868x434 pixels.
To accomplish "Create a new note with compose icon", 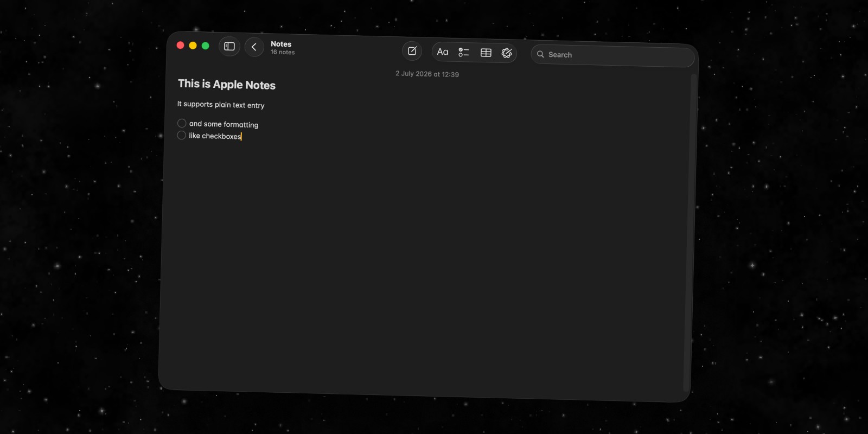I will (412, 51).
